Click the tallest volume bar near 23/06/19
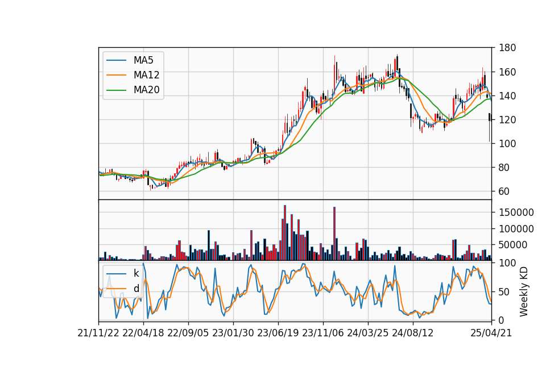This screenshot has height=392, width=546. [x=285, y=233]
